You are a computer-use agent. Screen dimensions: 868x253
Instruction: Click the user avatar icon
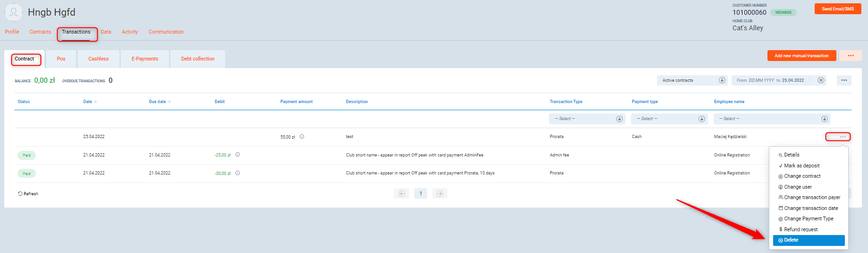click(14, 12)
